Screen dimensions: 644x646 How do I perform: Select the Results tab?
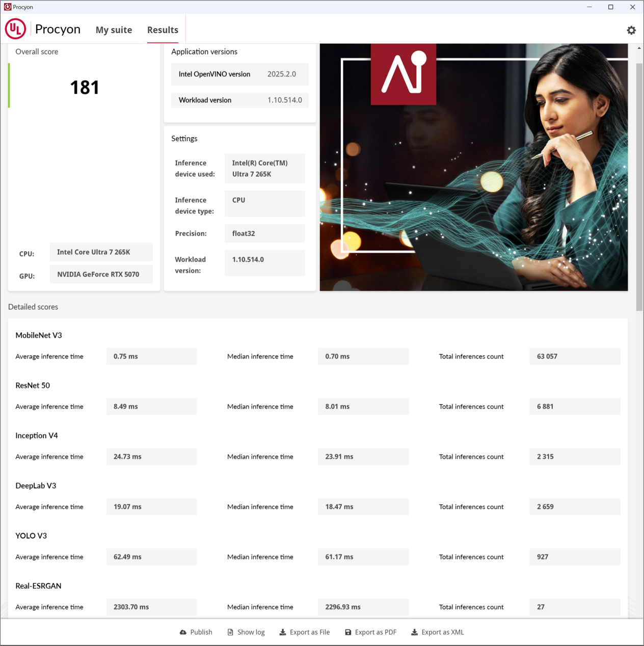click(x=163, y=30)
